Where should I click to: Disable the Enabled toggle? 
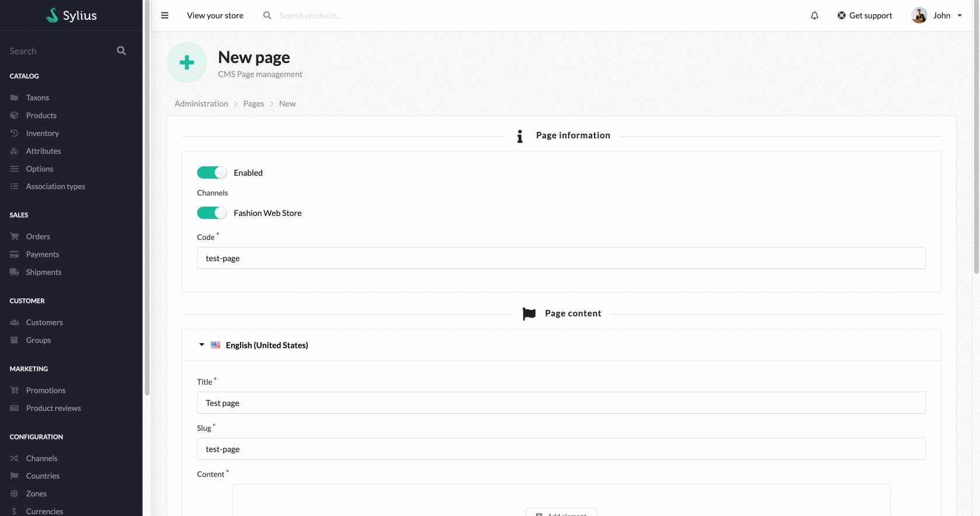point(211,173)
